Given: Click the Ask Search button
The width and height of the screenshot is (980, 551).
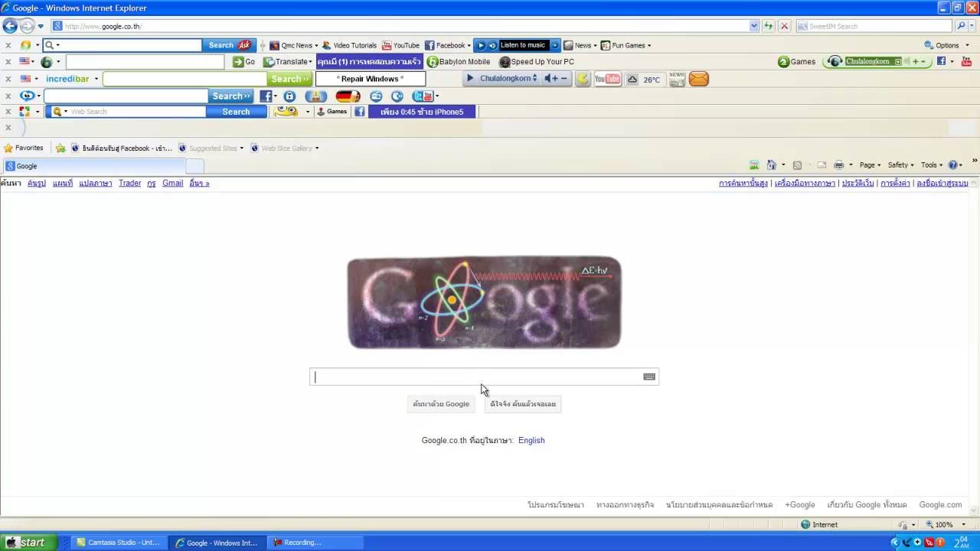Looking at the screenshot, I should click(229, 45).
